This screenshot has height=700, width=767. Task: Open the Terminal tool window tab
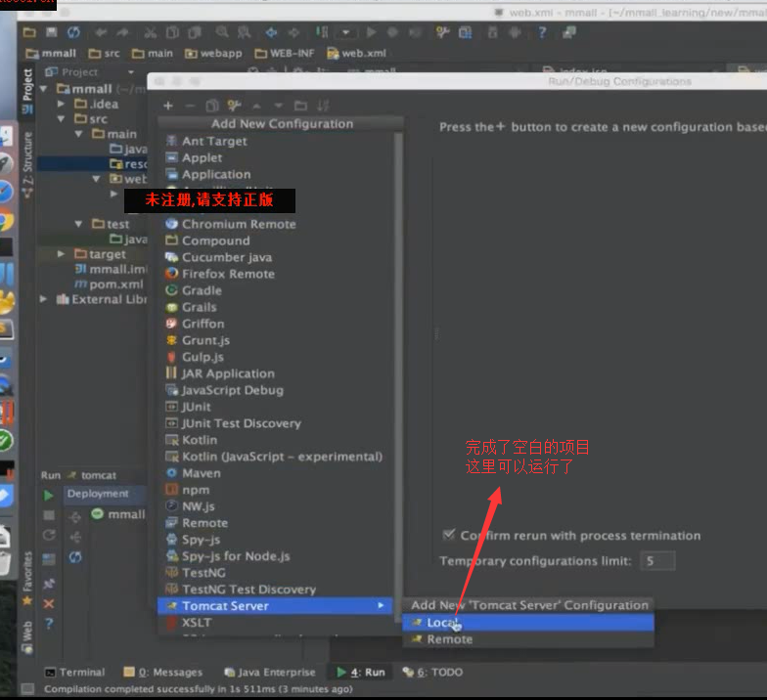click(x=74, y=673)
